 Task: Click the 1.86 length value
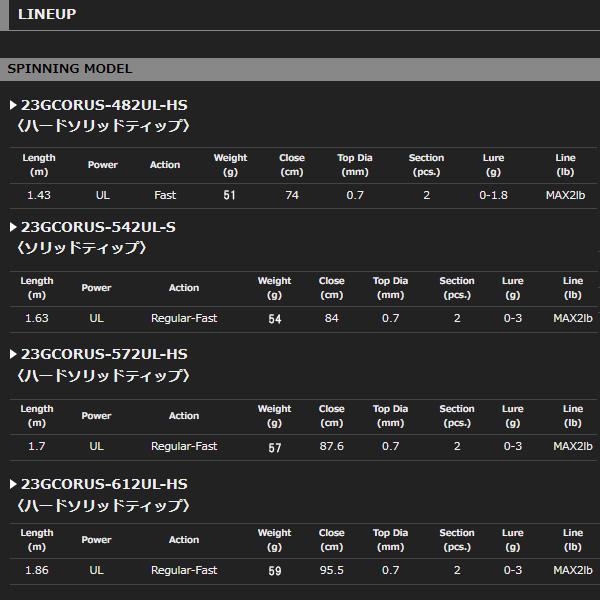click(37, 570)
